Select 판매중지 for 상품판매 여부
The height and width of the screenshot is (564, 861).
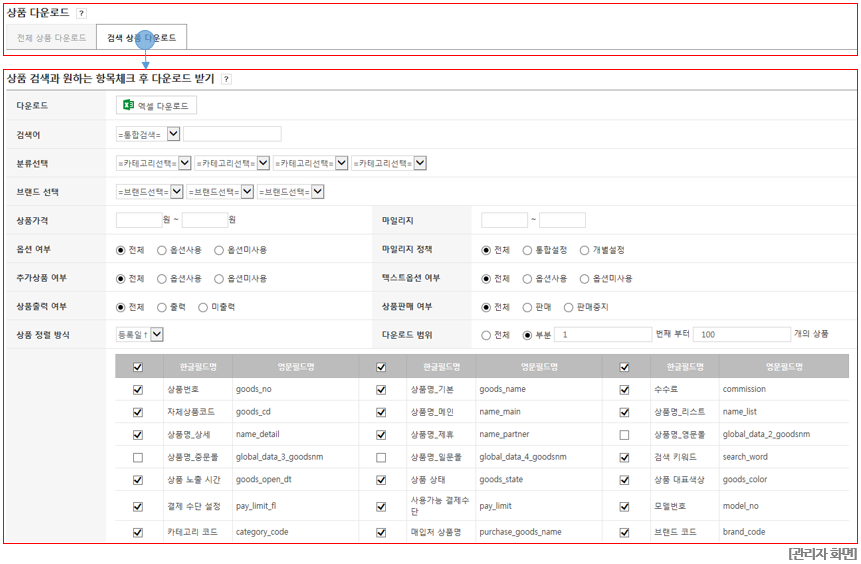point(568,308)
